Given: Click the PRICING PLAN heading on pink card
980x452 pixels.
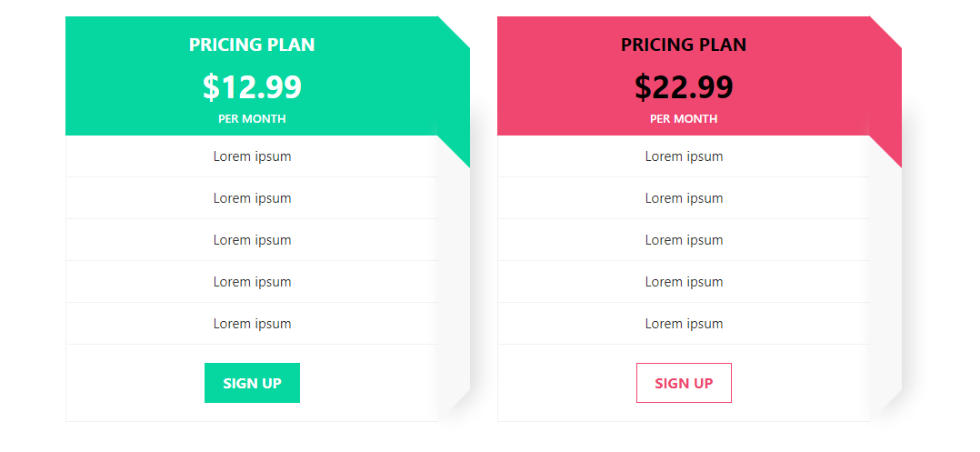Looking at the screenshot, I should [x=684, y=45].
